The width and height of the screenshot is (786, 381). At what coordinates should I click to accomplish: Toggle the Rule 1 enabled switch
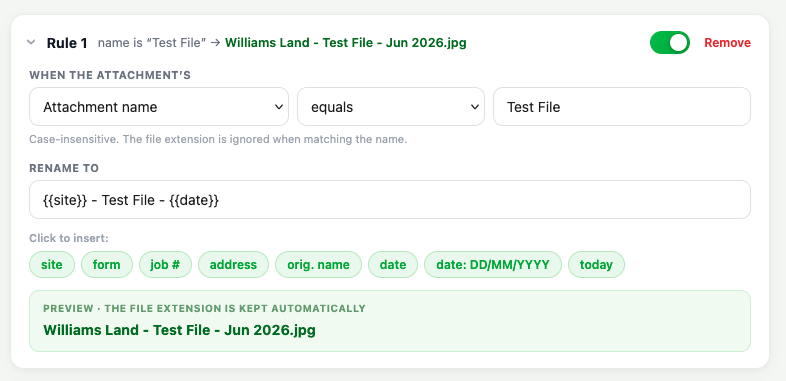pos(670,43)
